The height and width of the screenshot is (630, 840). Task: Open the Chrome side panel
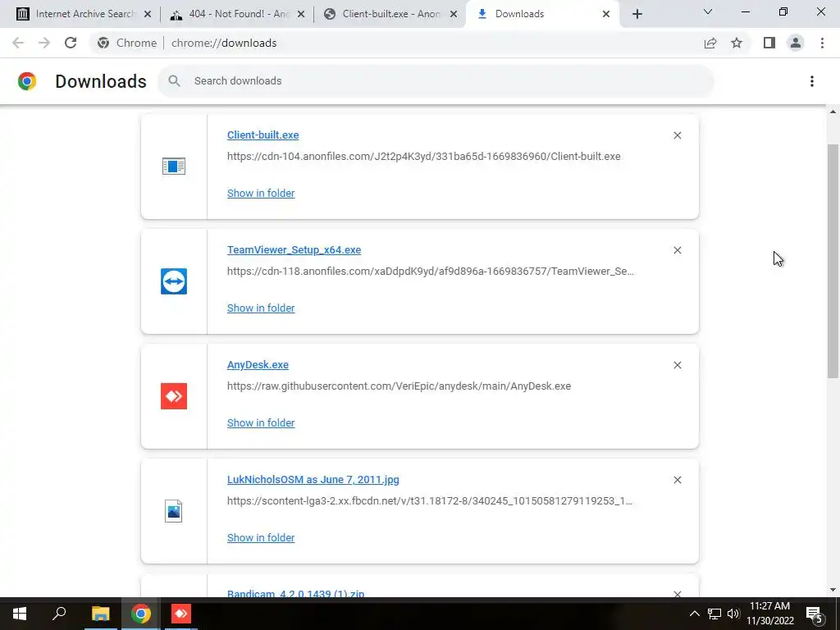769,43
